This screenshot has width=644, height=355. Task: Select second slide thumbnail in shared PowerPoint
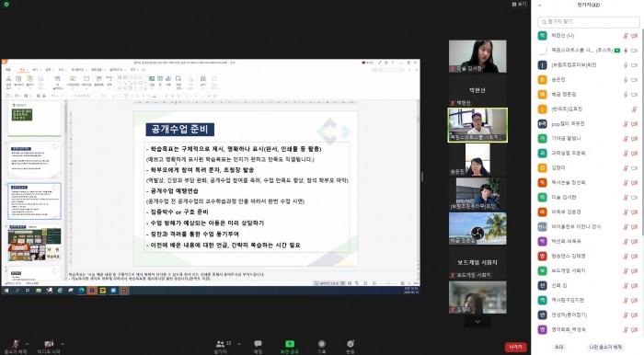tap(34, 160)
